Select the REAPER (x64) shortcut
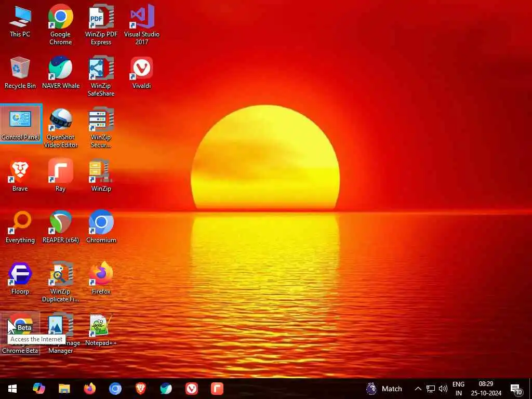532x399 pixels. [61, 227]
